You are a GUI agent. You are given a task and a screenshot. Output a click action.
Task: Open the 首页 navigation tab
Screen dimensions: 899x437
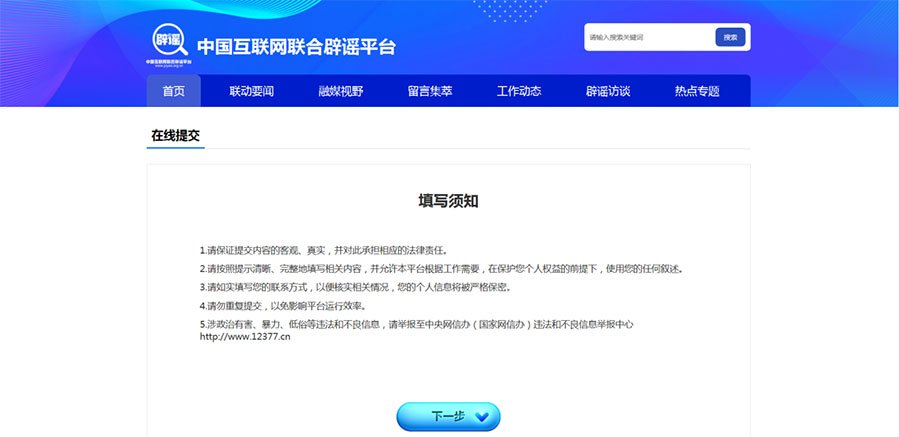[x=173, y=91]
